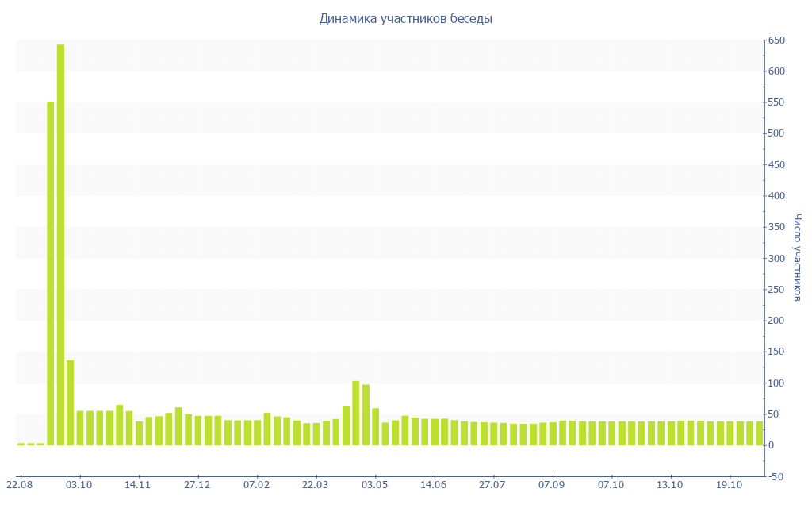The height and width of the screenshot is (508, 812).
Task: Select the 03.10 date label
Action: click(x=79, y=484)
